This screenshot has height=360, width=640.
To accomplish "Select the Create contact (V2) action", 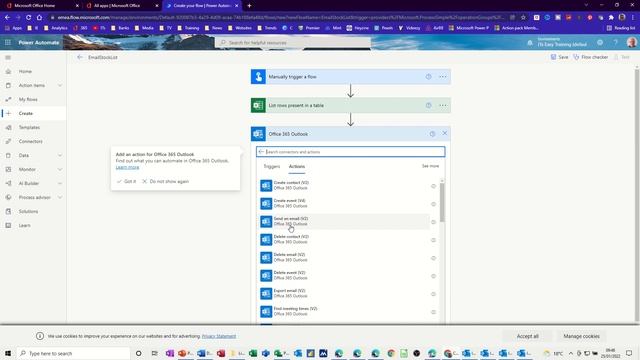I will point(344,186).
